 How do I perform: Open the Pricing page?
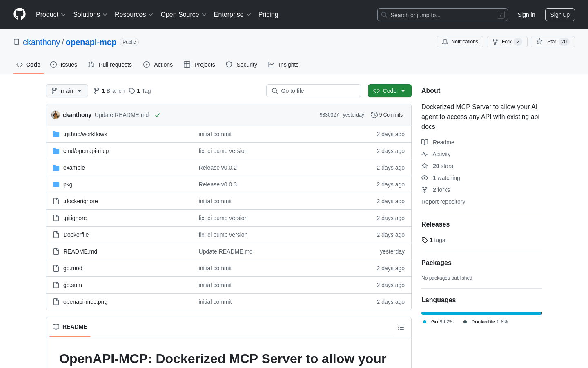pos(268,15)
